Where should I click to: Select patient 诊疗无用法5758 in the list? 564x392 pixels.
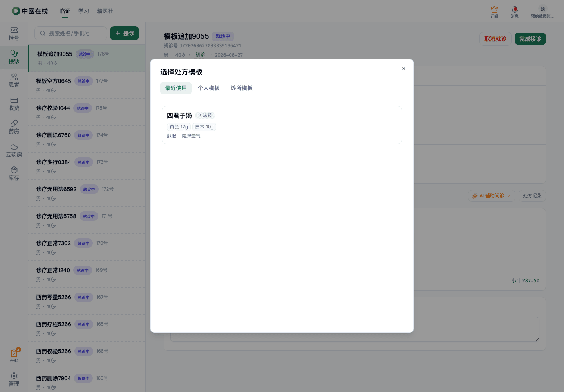click(x=87, y=220)
